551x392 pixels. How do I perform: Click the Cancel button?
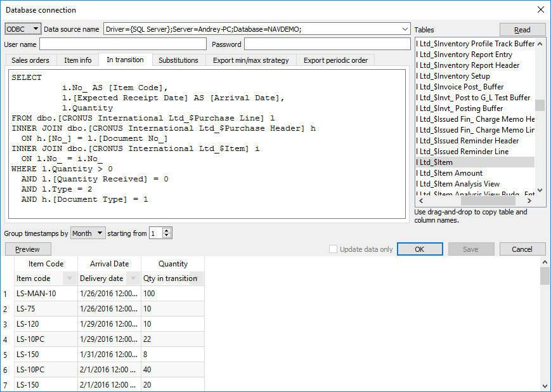tap(522, 249)
